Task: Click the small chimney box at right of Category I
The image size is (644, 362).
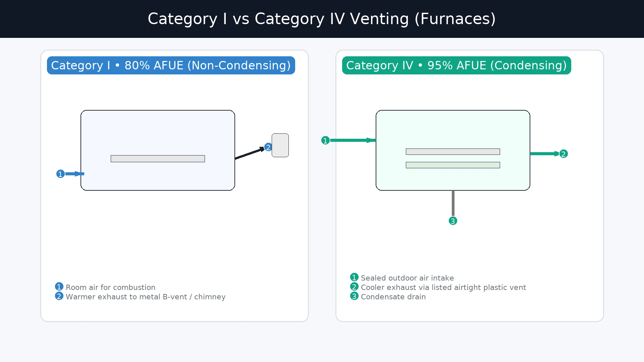Action: [280, 145]
